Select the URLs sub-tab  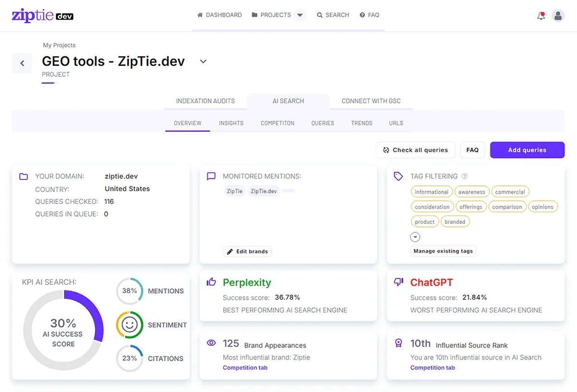click(396, 123)
